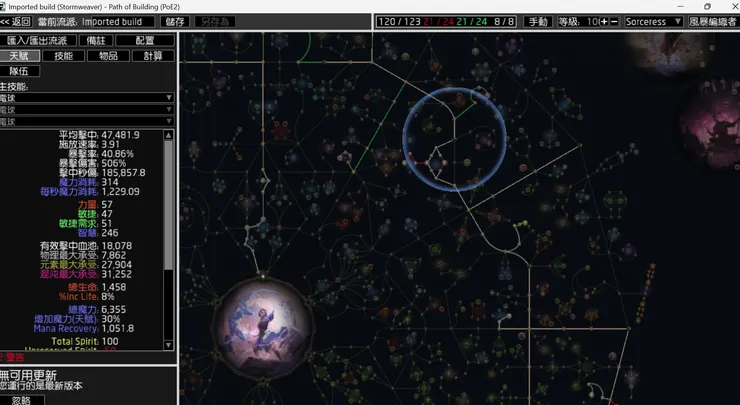Click the << 返回 back button

pos(16,22)
